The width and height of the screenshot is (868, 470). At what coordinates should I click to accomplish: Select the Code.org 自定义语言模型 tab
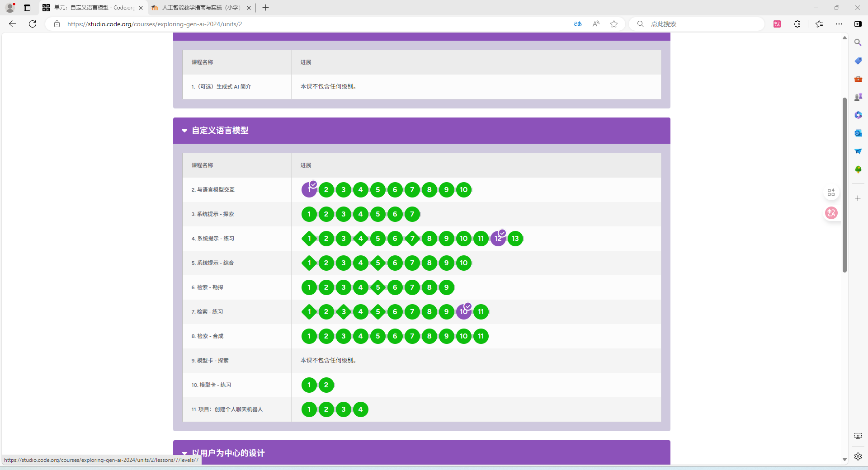click(x=93, y=8)
